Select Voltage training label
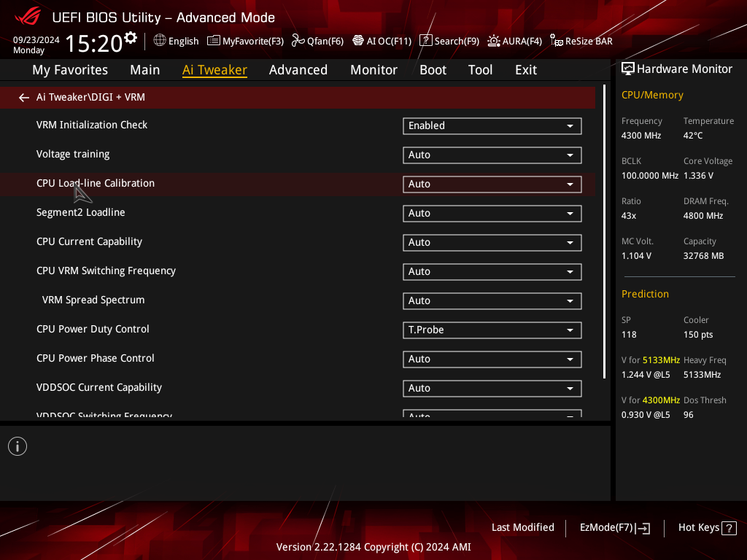 73,155
